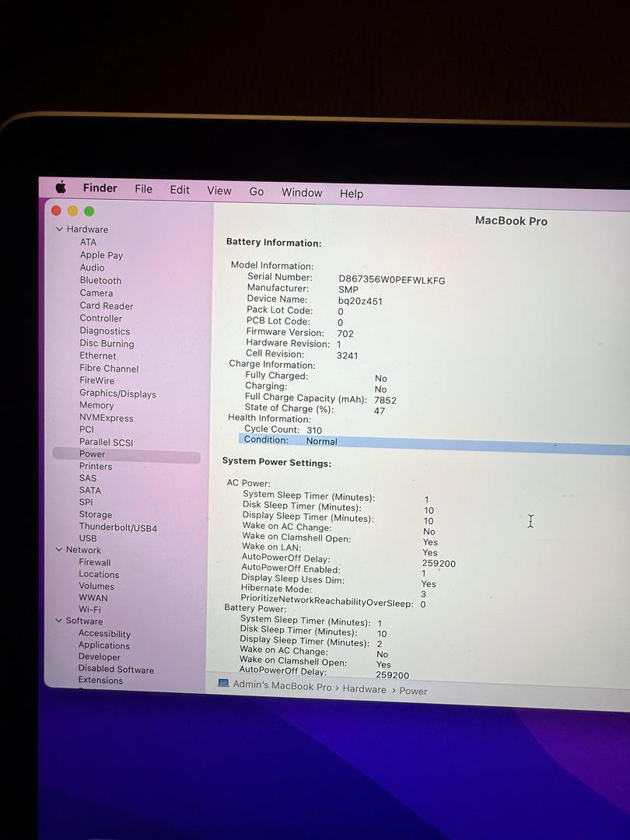Select SAS in the sidebar
Screen dimensions: 630x840
click(88, 478)
